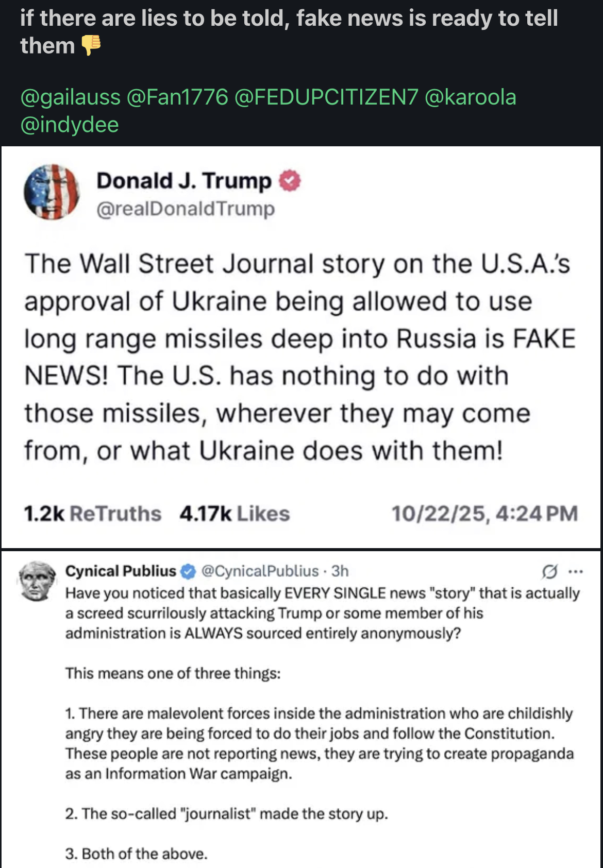Click the thumbs down emoji in the post
Screen dimensions: 603x868
click(91, 45)
